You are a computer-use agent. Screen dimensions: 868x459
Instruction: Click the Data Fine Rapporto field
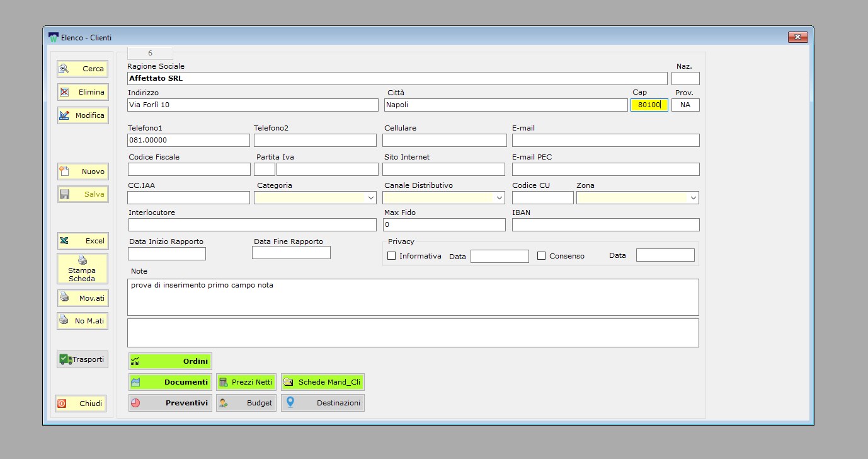click(x=291, y=253)
